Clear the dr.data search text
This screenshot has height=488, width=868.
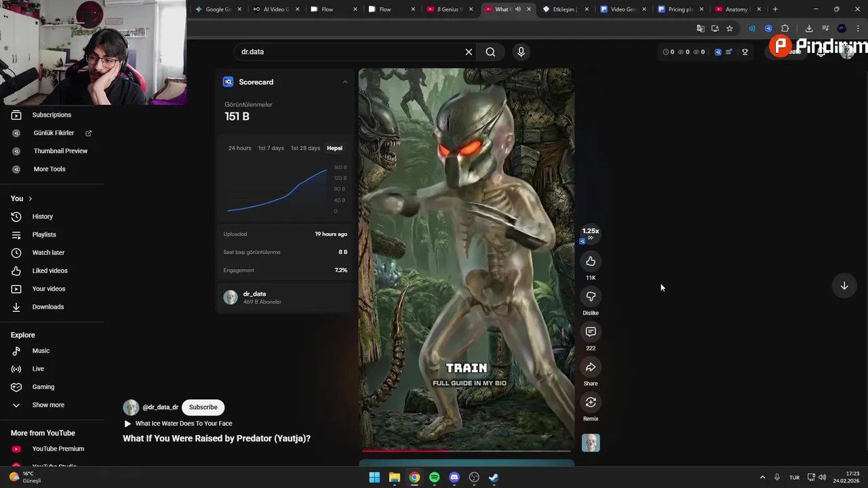[469, 52]
